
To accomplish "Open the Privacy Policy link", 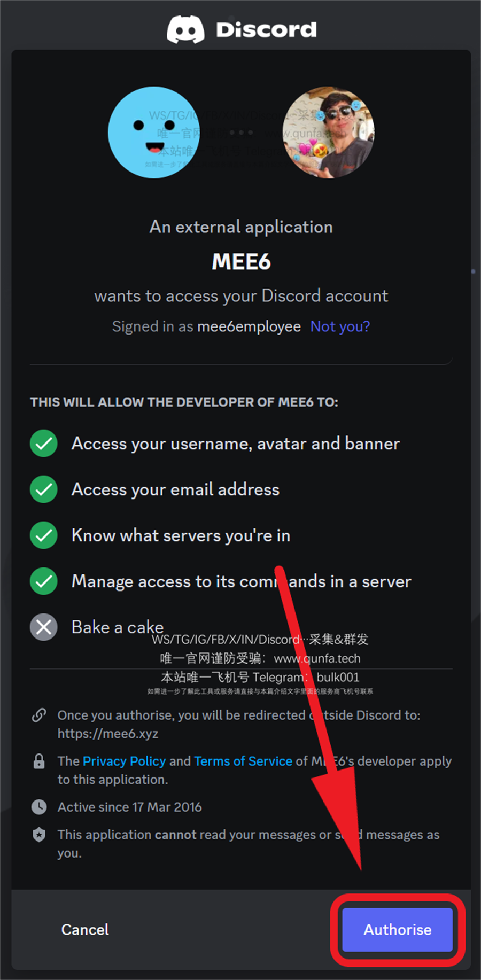I will click(124, 761).
